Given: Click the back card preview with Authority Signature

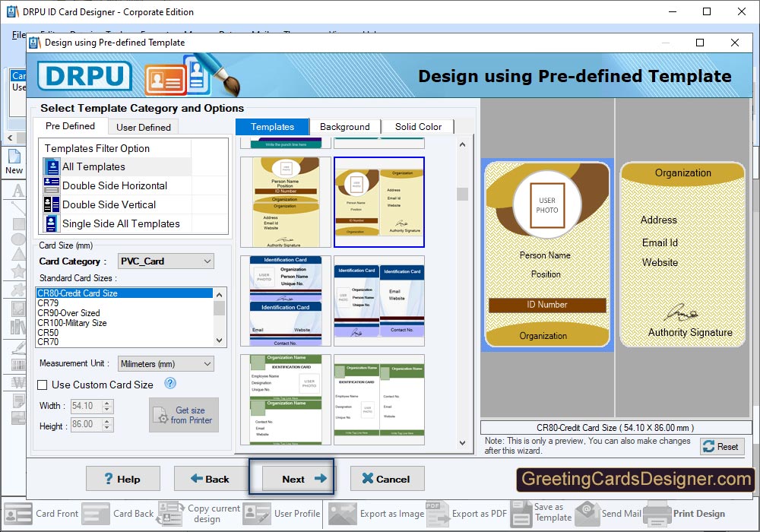Looking at the screenshot, I should [x=683, y=255].
